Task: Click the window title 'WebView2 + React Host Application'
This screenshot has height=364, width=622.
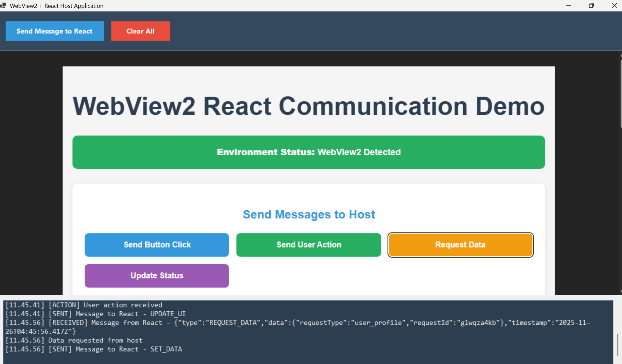Action: (57, 6)
